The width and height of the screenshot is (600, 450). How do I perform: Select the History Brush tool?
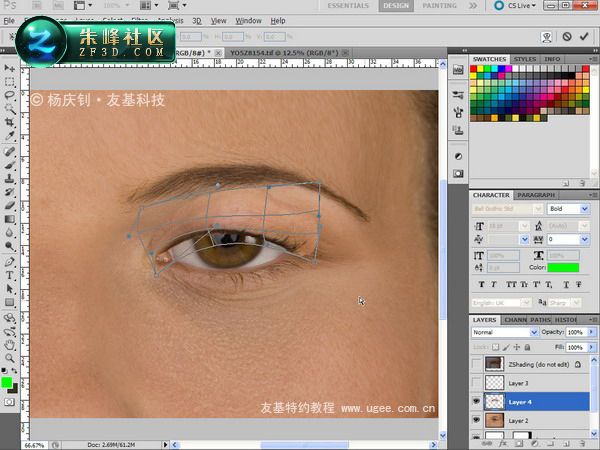(10, 192)
